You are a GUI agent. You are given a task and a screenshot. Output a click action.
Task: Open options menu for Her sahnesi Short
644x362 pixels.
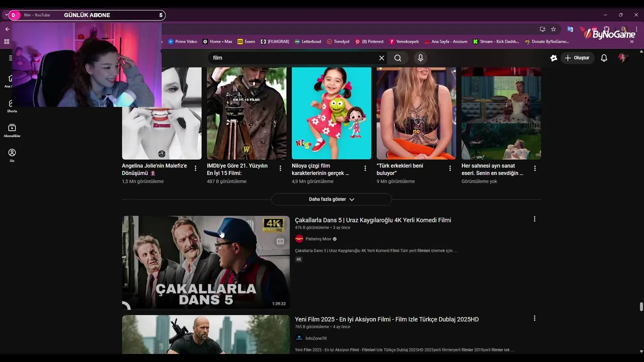pos(535,168)
